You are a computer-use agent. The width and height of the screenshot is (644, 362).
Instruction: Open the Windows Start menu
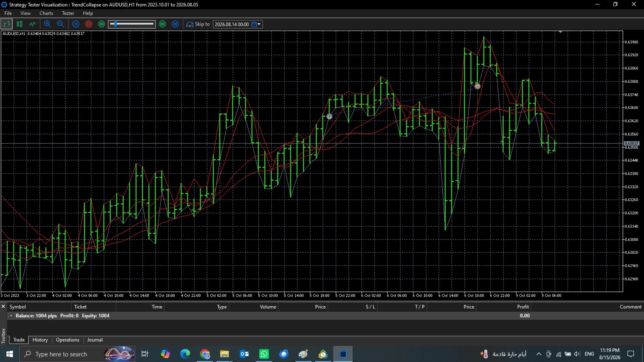pyautogui.click(x=10, y=354)
